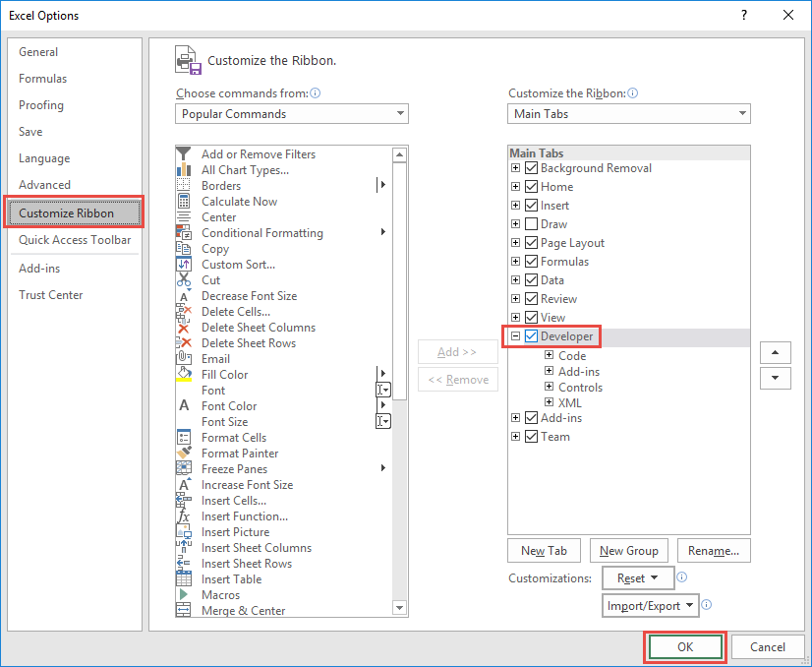The width and height of the screenshot is (812, 667).
Task: Click the Conditional Formatting icon
Action: pos(184,232)
